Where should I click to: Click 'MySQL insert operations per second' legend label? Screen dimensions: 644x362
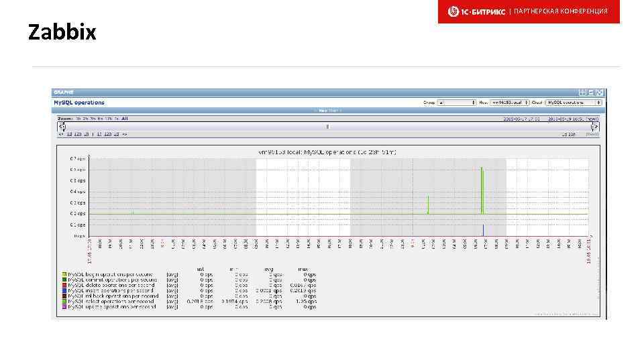pos(111,290)
